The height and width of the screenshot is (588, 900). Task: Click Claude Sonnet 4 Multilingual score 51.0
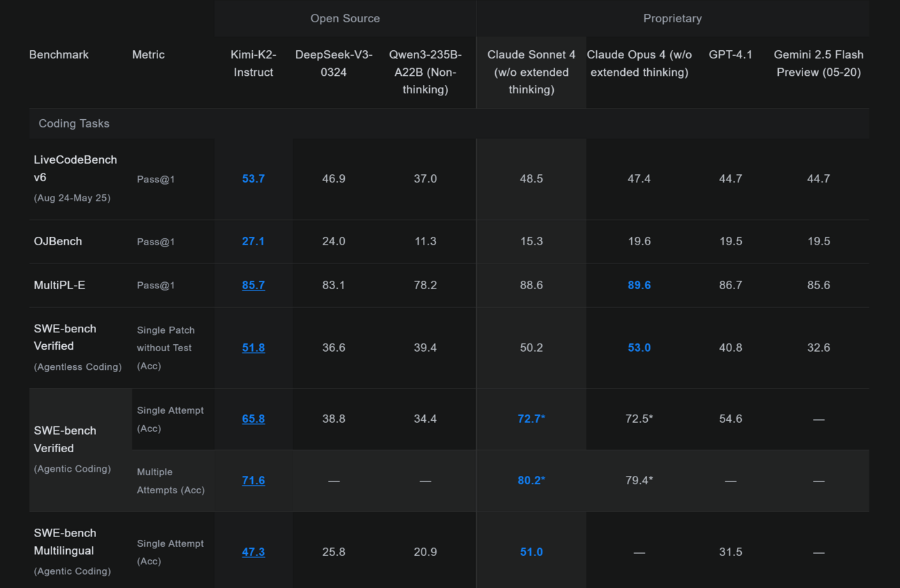tap(532, 552)
